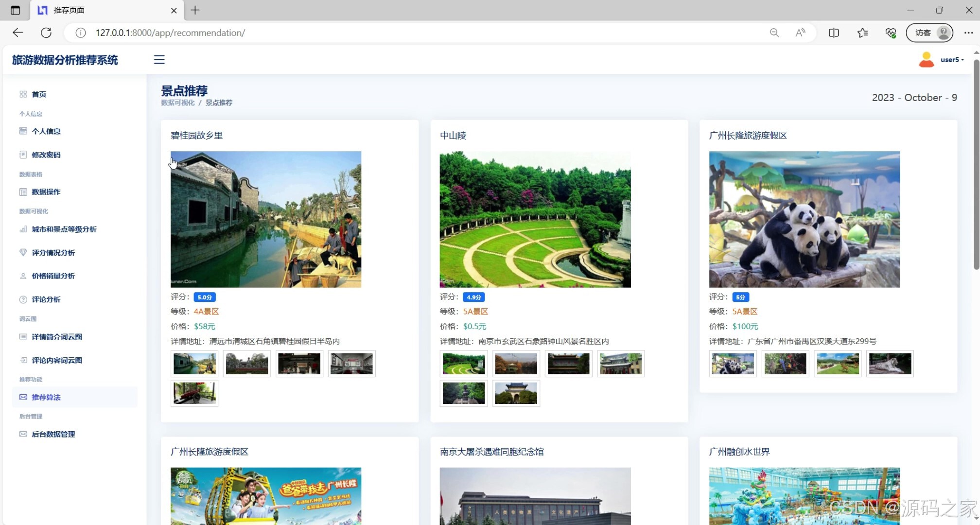This screenshot has width=980, height=525.
Task: Open a new browser tab with plus icon
Action: (x=195, y=10)
